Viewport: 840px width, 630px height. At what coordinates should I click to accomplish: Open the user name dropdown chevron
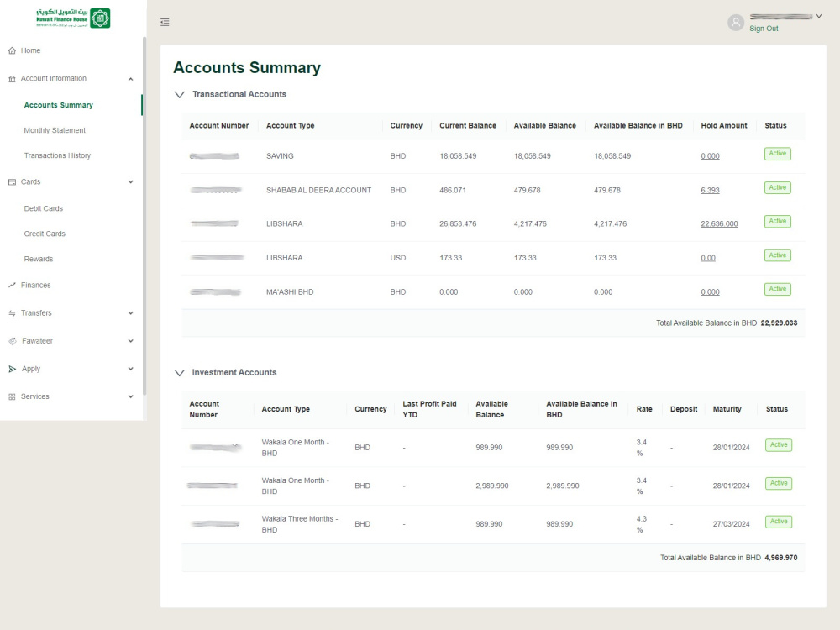coord(818,16)
